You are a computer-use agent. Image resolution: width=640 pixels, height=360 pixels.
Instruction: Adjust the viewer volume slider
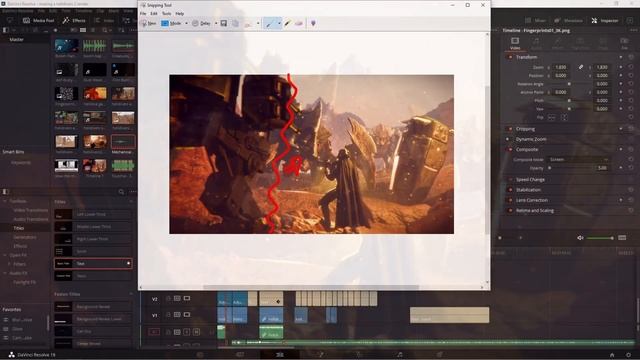(x=600, y=238)
